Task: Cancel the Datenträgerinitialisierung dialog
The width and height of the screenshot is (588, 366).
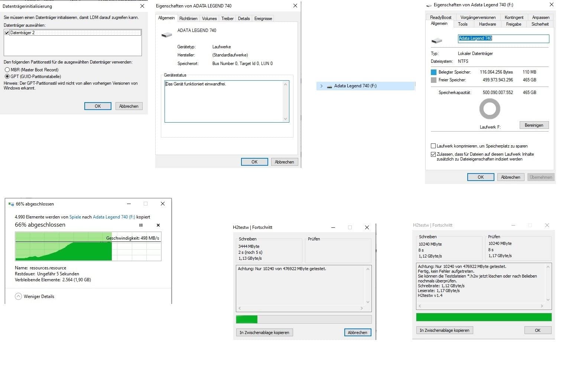Action: (129, 106)
